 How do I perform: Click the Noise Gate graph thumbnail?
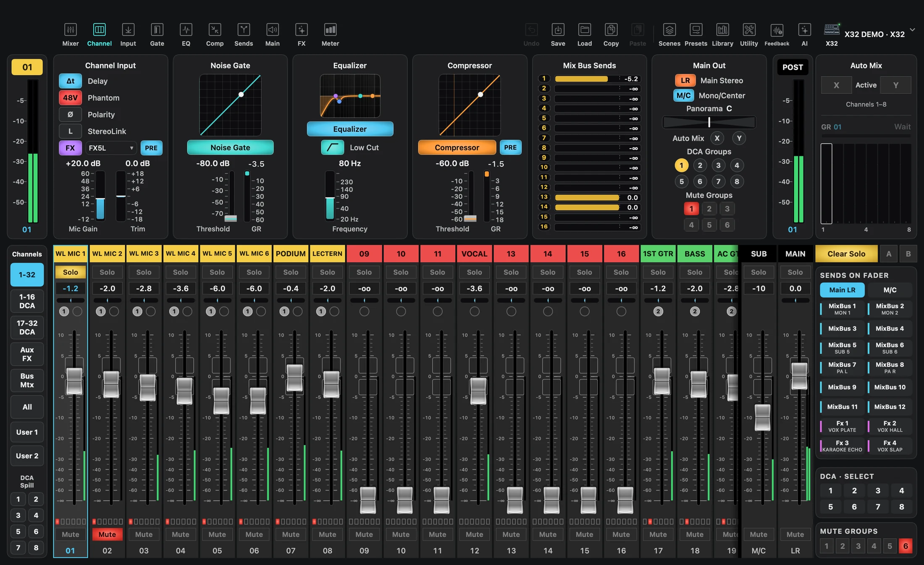[x=230, y=105]
